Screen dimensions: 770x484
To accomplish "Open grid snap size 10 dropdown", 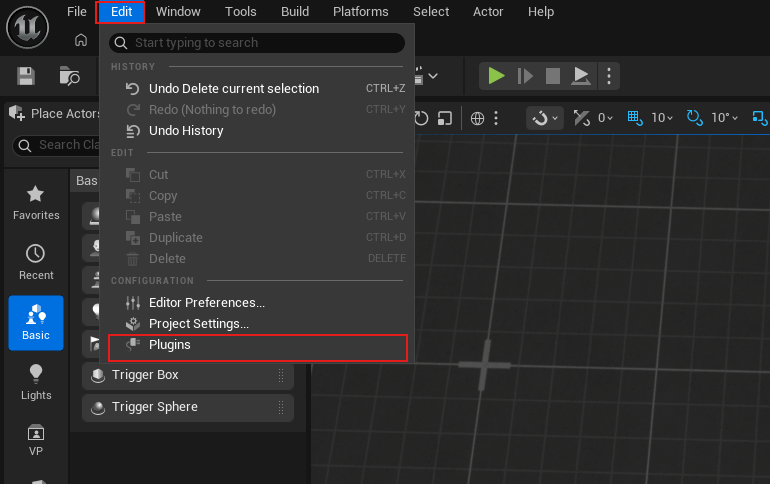I will (663, 118).
